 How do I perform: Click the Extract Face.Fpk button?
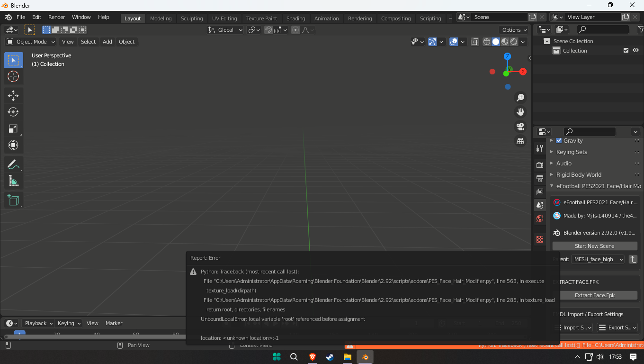coord(595,295)
